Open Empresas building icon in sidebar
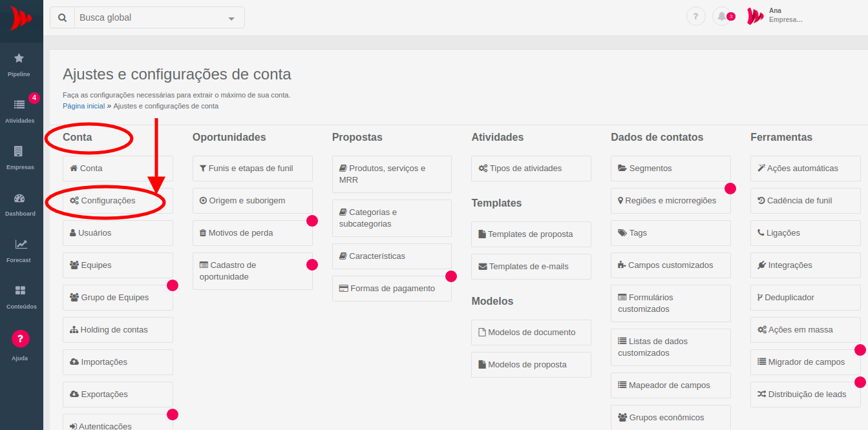 tap(19, 151)
